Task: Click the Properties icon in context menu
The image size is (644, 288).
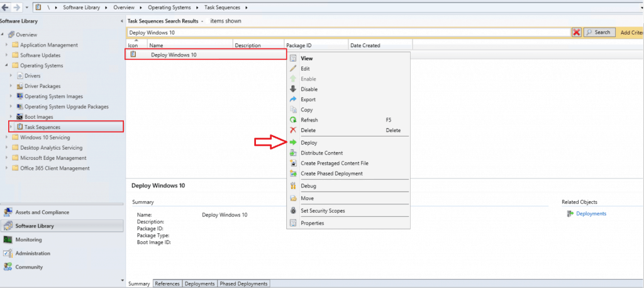Action: 293,223
